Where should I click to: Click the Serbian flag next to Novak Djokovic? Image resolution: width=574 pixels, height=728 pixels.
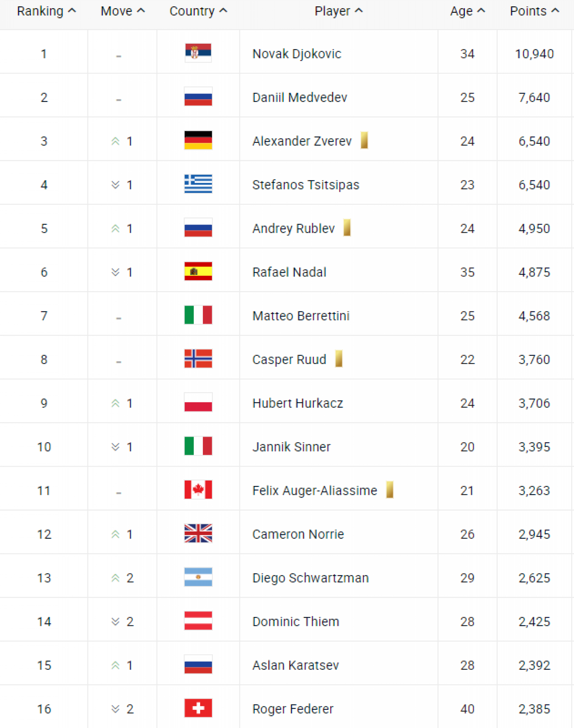pyautogui.click(x=198, y=53)
